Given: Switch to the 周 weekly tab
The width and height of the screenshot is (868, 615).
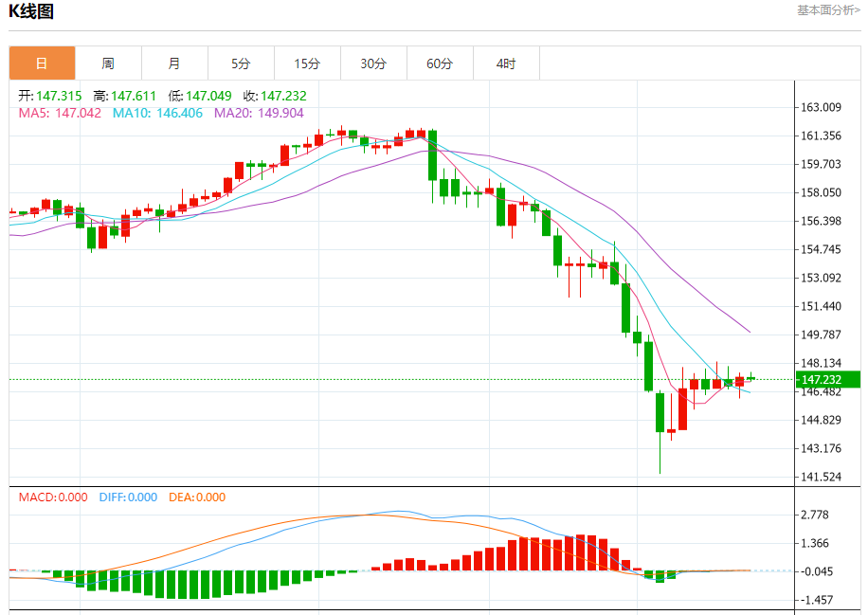Looking at the screenshot, I should [108, 63].
